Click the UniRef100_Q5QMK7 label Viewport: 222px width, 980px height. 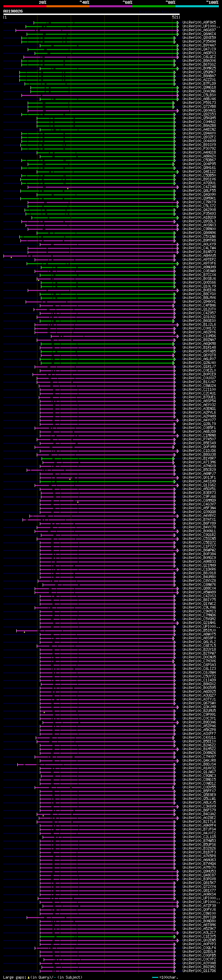pos(199,72)
